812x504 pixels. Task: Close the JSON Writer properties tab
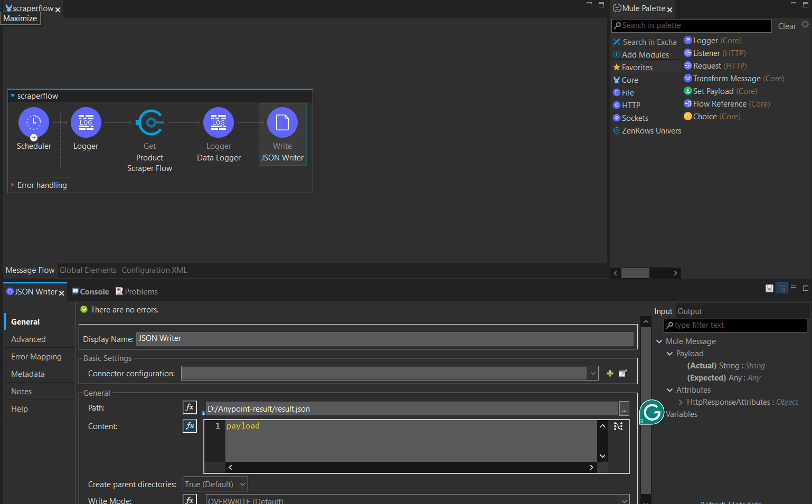pyautogui.click(x=62, y=293)
